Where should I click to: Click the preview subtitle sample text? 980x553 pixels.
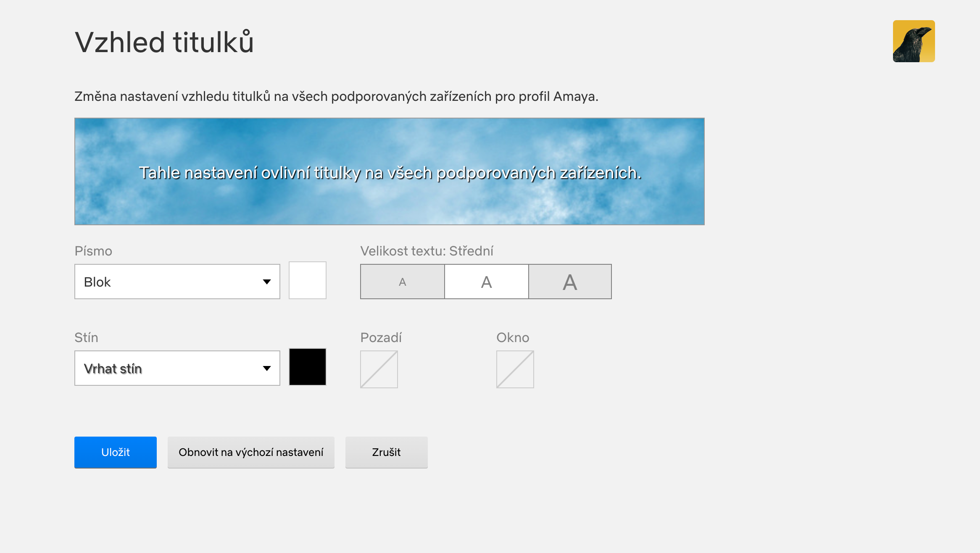[390, 173]
